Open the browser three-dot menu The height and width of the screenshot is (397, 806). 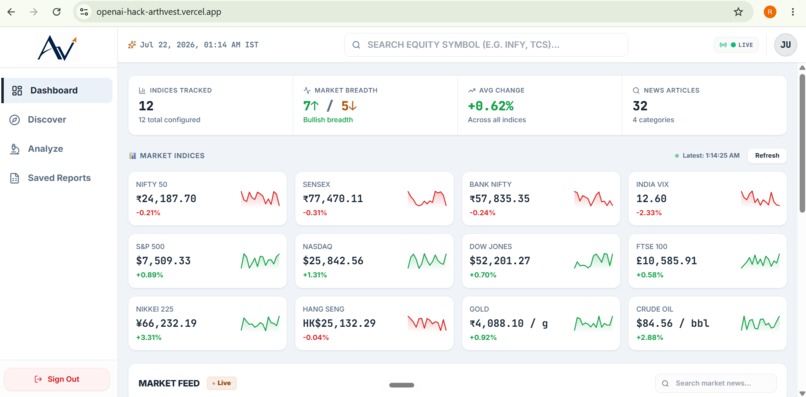point(793,12)
